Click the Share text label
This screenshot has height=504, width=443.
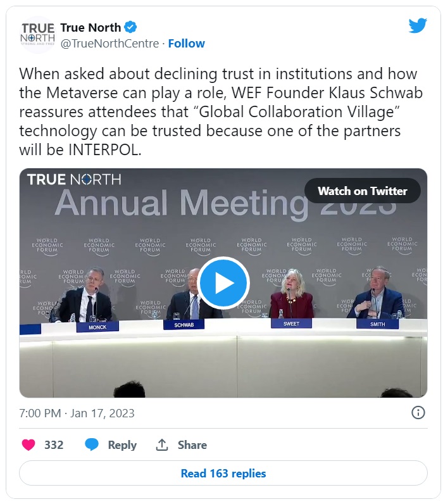pyautogui.click(x=192, y=445)
